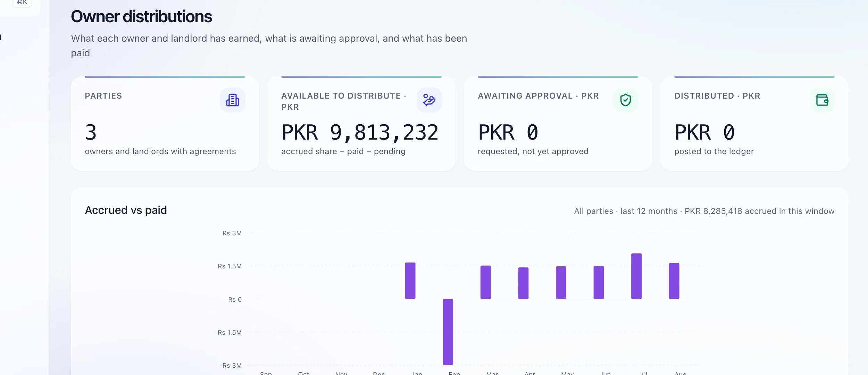
Task: Click the hand-coins icon on Available to Distribute card
Action: [x=429, y=100]
